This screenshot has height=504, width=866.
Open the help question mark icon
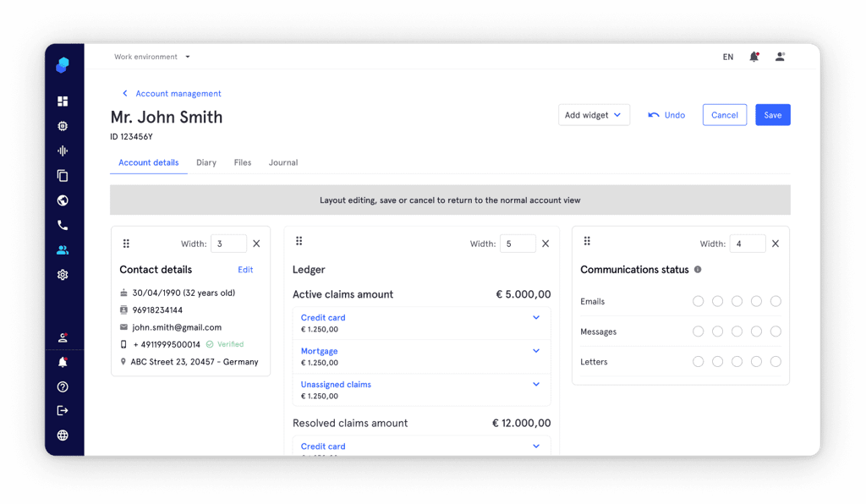coord(63,387)
